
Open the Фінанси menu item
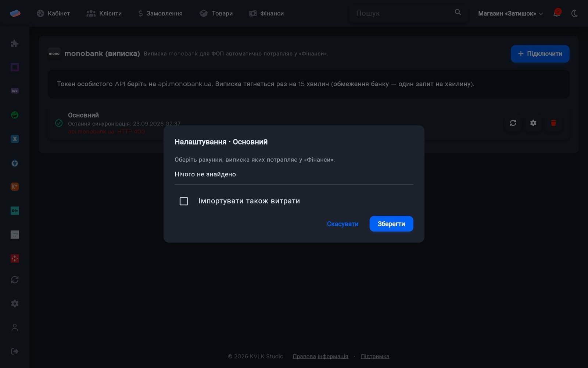(x=266, y=13)
